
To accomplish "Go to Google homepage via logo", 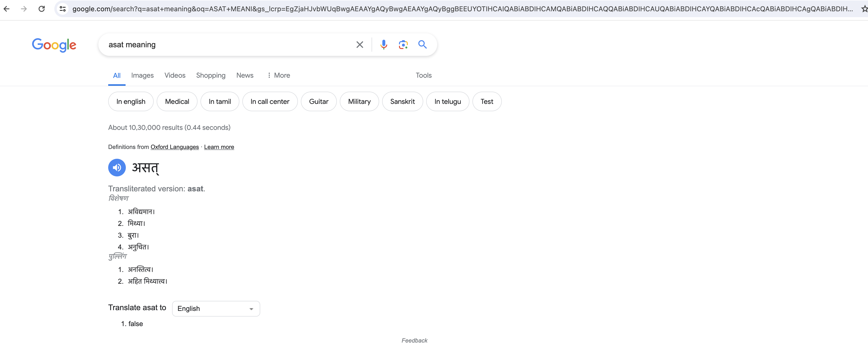I will pyautogui.click(x=54, y=45).
